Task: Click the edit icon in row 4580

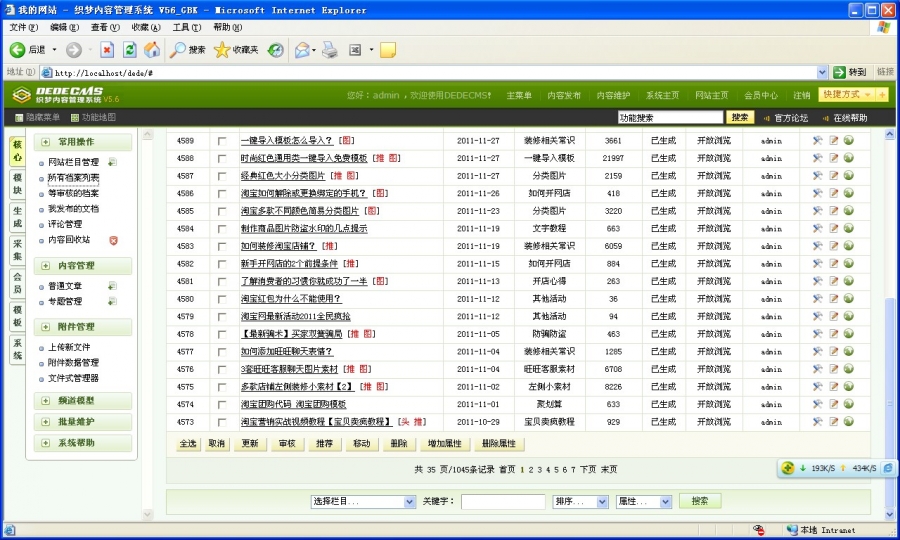Action: pyautogui.click(x=833, y=298)
